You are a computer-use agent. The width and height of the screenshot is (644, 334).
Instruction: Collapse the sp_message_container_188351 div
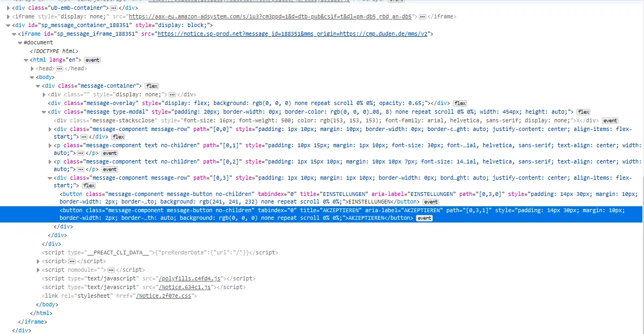click(x=8, y=25)
